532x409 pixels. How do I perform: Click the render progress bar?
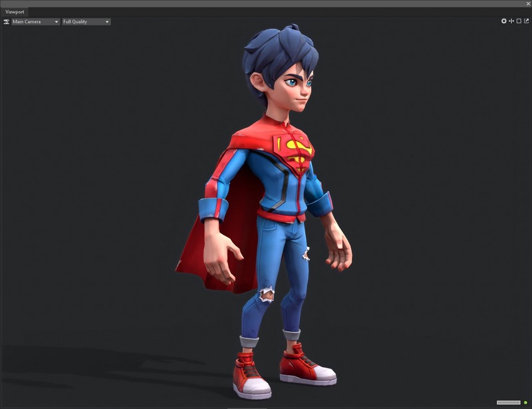[508, 402]
